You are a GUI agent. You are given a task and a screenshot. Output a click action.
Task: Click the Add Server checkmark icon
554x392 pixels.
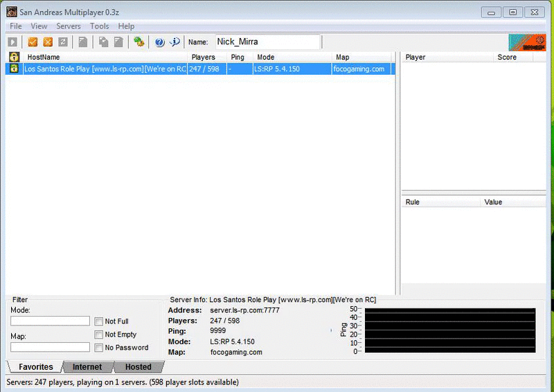click(33, 42)
